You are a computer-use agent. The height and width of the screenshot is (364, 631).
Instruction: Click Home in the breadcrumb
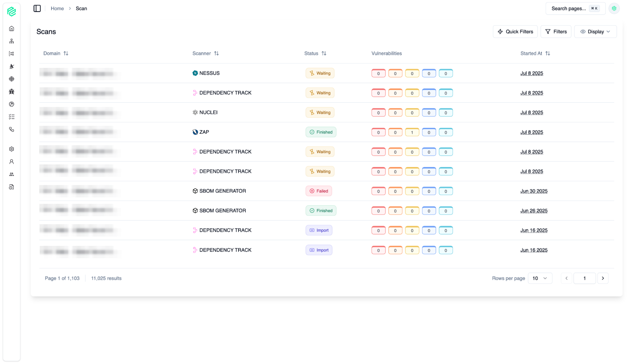(x=57, y=9)
